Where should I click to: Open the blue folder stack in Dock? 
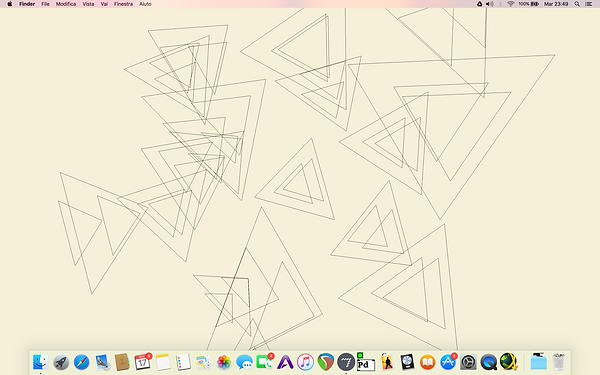538,362
